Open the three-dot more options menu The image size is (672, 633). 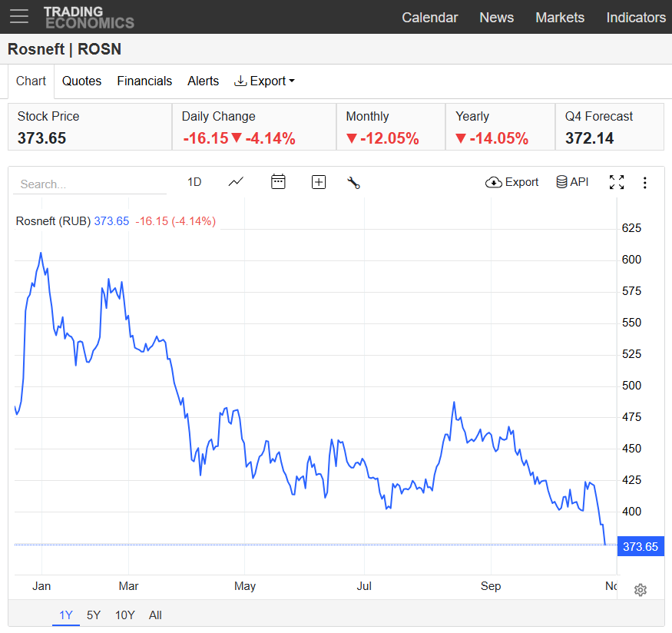[644, 183]
